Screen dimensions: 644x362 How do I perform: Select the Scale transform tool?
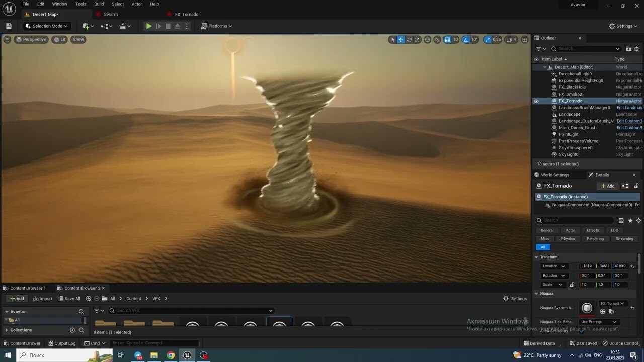click(417, 39)
